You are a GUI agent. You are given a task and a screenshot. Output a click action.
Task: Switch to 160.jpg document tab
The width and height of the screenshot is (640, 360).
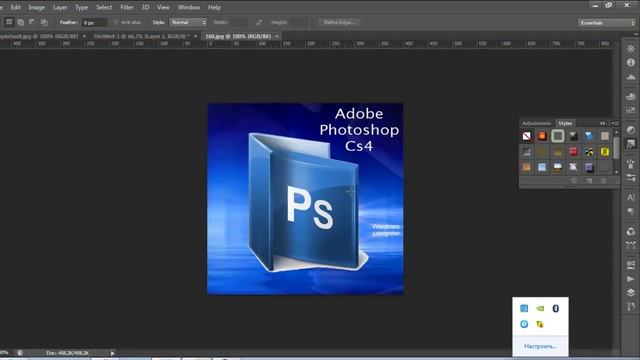(238, 36)
